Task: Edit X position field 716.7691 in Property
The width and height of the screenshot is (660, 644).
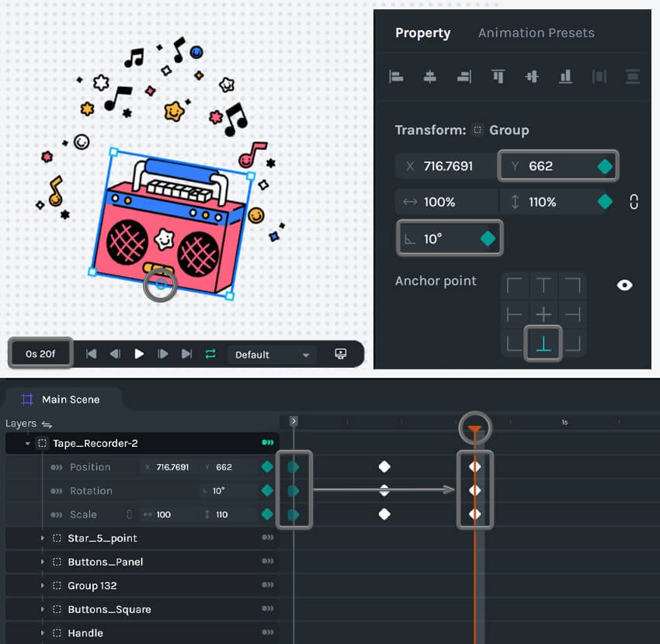Action: (446, 167)
